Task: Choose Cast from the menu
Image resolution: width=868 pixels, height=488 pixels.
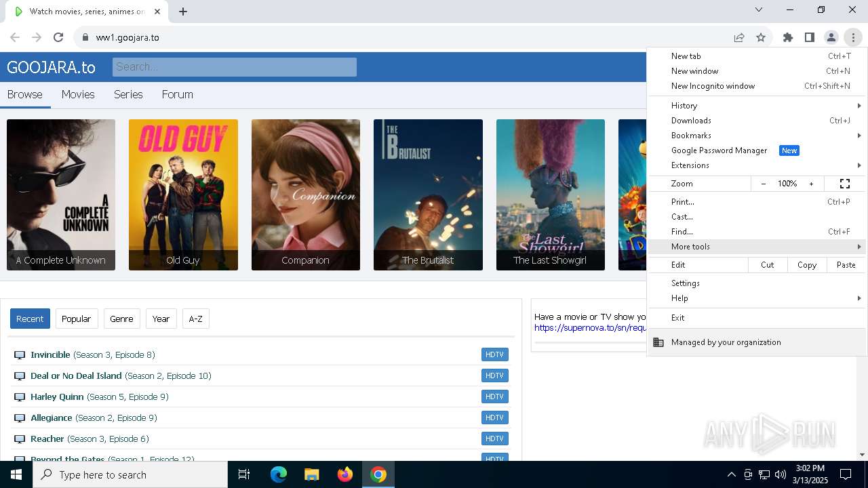Action: pos(757,217)
